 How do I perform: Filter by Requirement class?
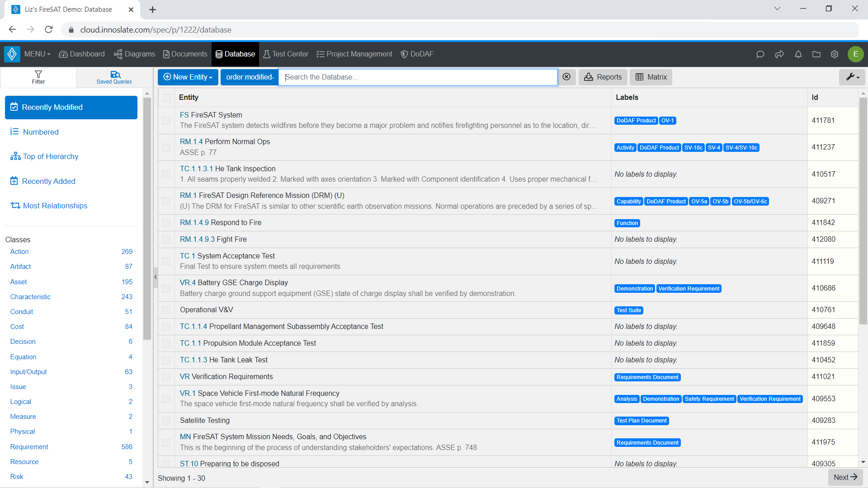29,447
